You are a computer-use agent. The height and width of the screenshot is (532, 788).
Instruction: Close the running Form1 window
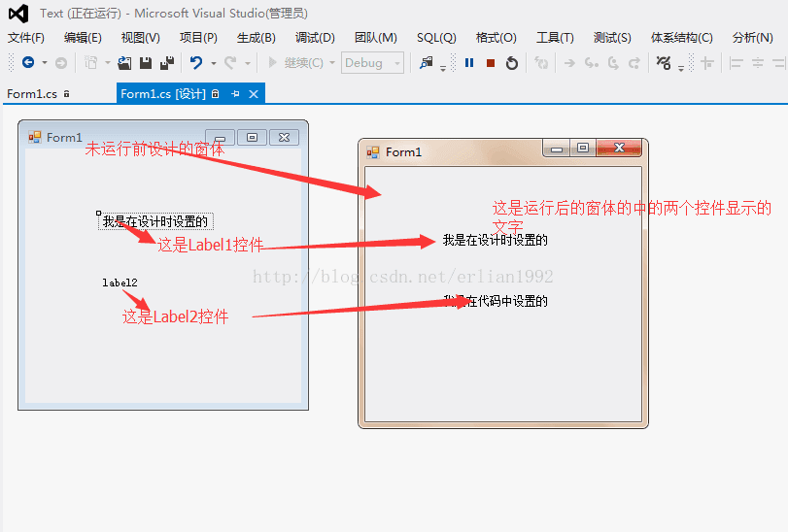pyautogui.click(x=619, y=149)
